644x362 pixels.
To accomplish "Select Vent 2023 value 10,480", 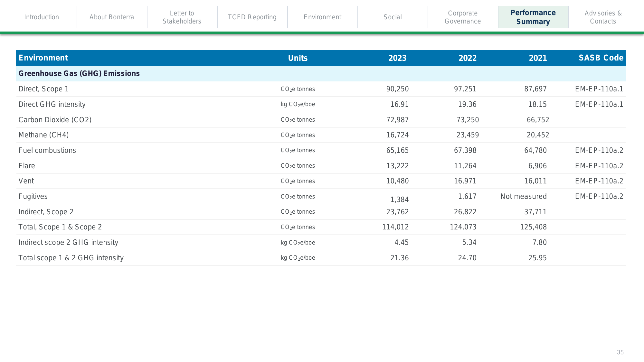I will tap(397, 181).
